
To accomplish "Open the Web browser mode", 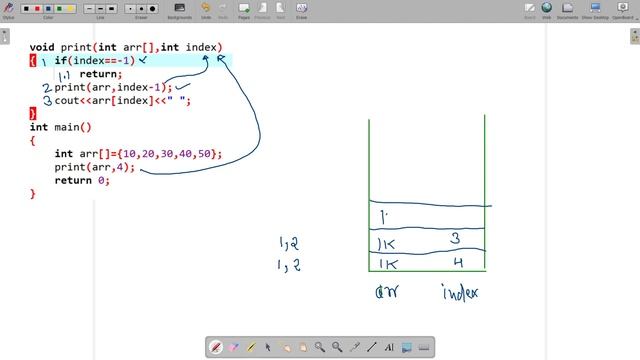I will (x=547, y=10).
